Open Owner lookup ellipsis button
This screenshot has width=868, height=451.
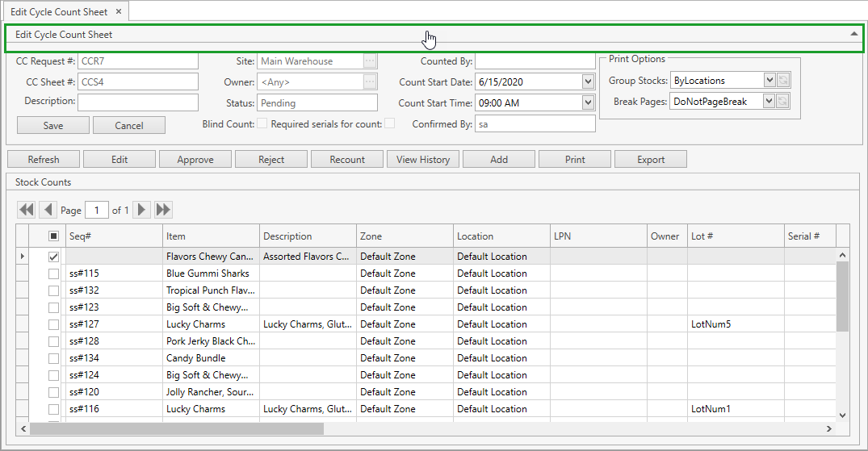click(x=370, y=81)
